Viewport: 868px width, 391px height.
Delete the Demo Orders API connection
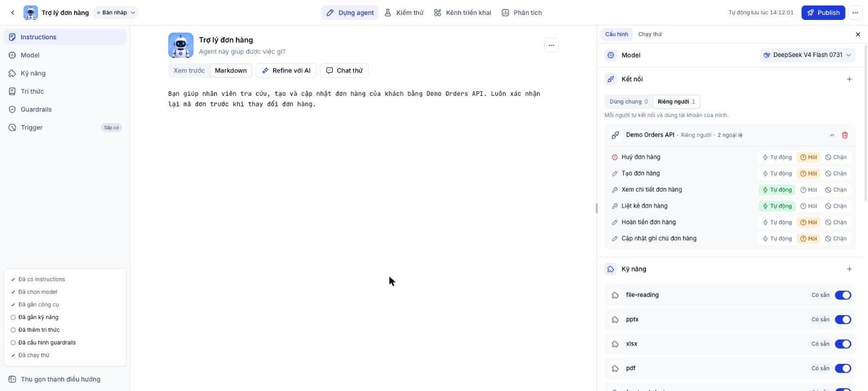[845, 135]
